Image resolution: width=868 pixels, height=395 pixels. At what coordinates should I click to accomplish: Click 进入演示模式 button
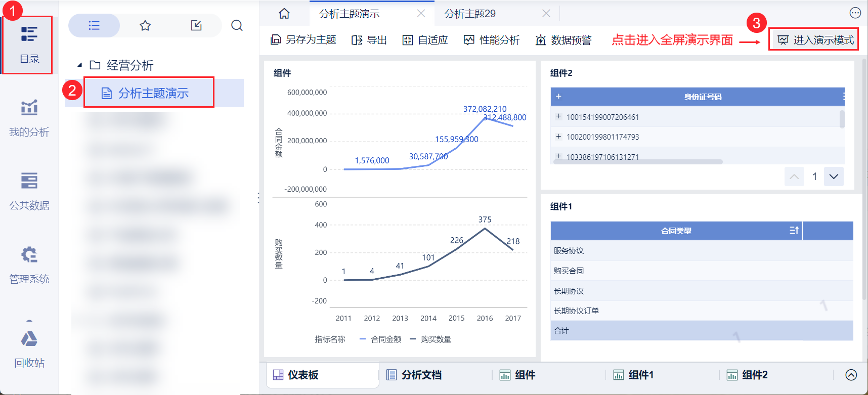[814, 39]
